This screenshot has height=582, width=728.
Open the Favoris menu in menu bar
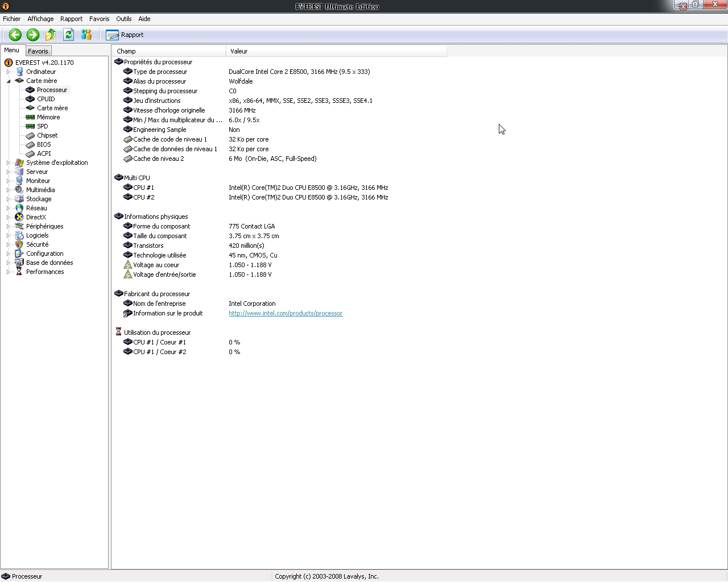point(99,19)
